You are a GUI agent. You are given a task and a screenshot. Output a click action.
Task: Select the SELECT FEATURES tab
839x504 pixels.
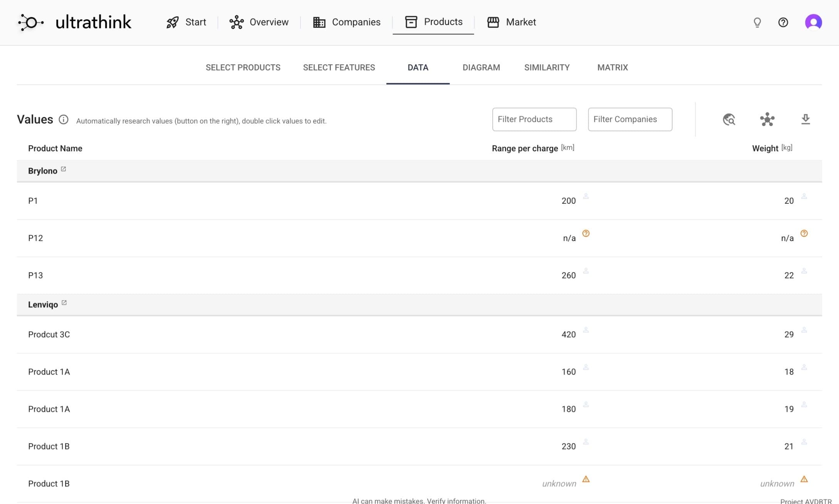(x=339, y=67)
